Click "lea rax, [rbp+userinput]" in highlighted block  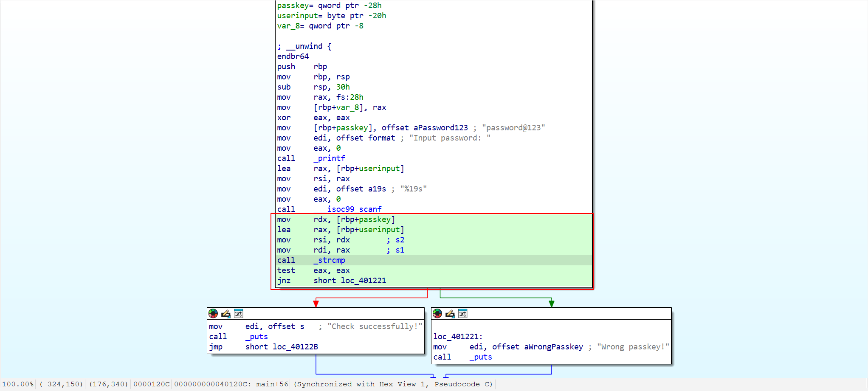[x=341, y=230]
